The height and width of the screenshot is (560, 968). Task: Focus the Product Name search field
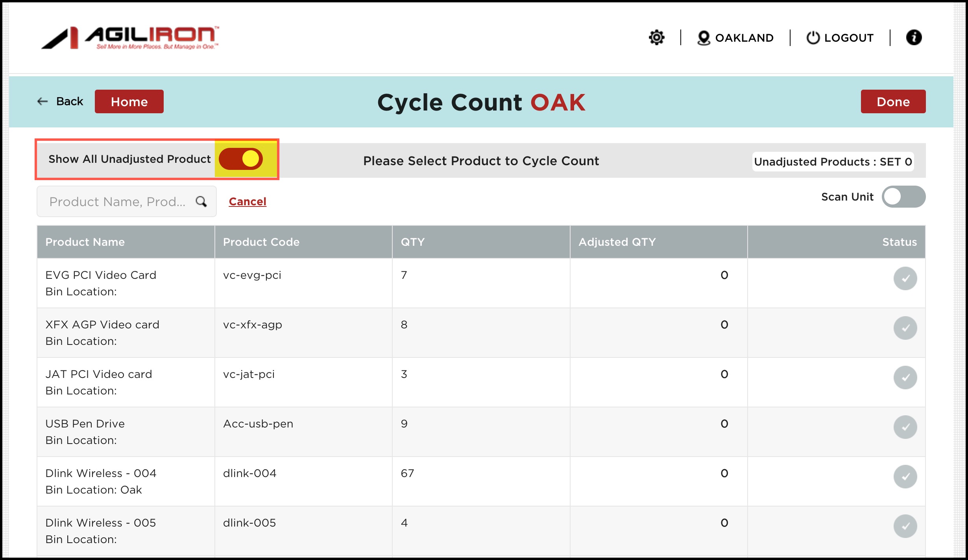117,202
